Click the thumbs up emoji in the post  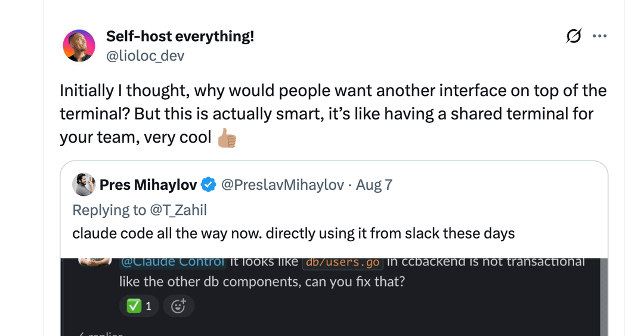coord(227,138)
